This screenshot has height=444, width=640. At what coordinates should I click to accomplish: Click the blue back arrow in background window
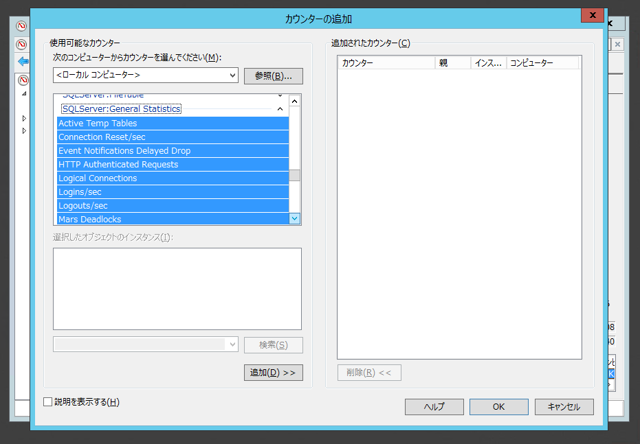pos(23,62)
